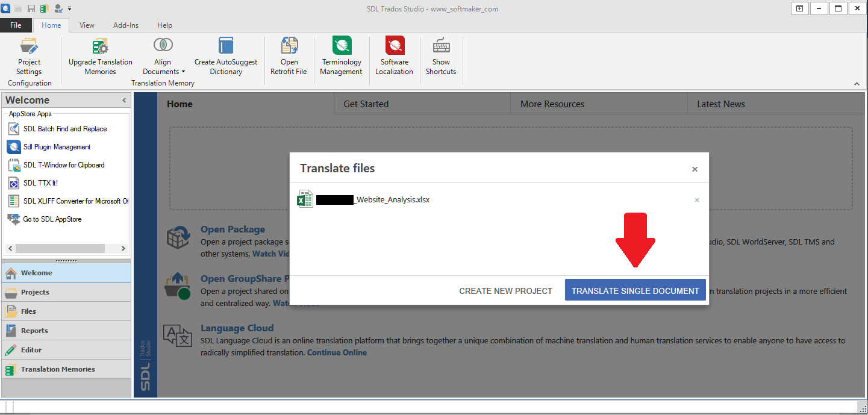Choose Create New Project in the dialog
The image size is (868, 415).
click(x=505, y=291)
